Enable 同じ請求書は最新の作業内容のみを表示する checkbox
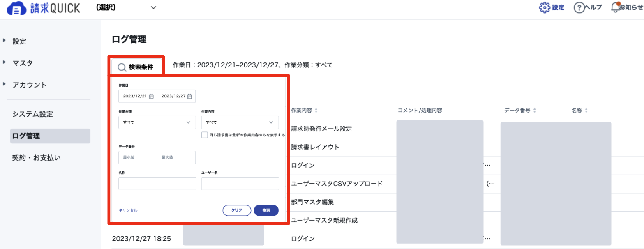This screenshot has height=249, width=644. (204, 135)
